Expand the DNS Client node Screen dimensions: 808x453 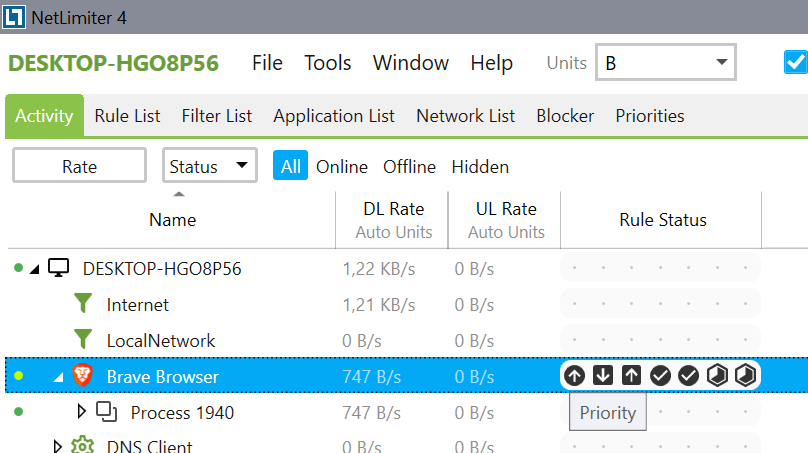[x=57, y=446]
